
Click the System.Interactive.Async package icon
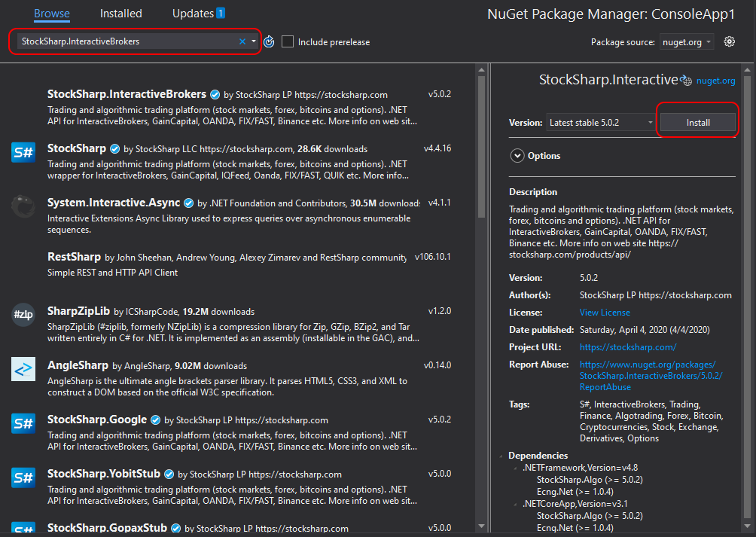pos(23,206)
